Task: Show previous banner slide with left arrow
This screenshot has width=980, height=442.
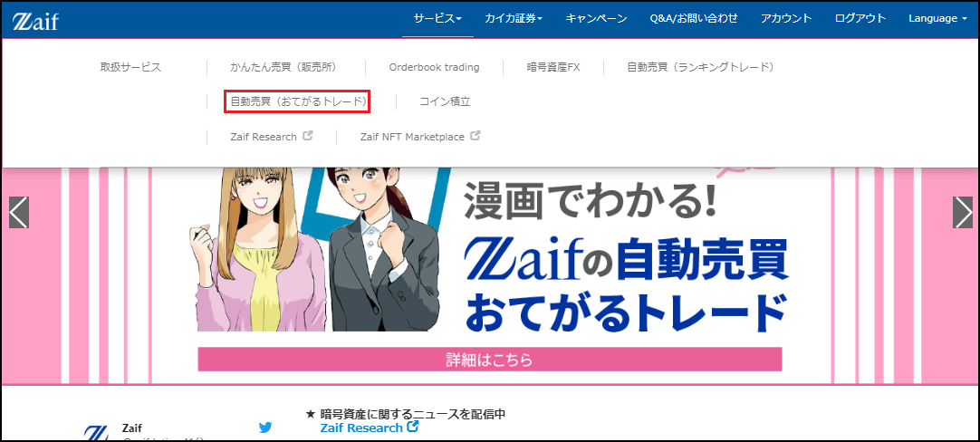Action: [19, 213]
